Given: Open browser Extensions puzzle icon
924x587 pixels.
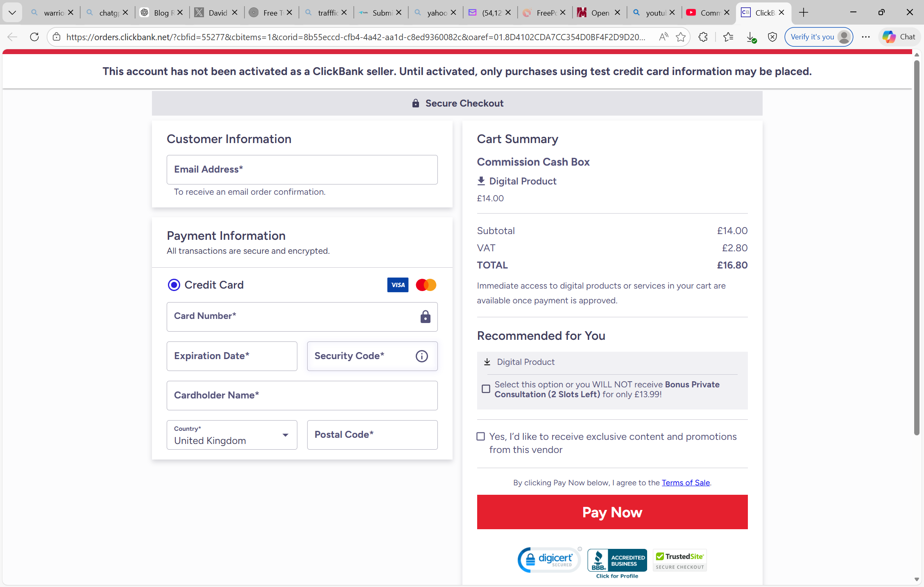Looking at the screenshot, I should click(703, 37).
